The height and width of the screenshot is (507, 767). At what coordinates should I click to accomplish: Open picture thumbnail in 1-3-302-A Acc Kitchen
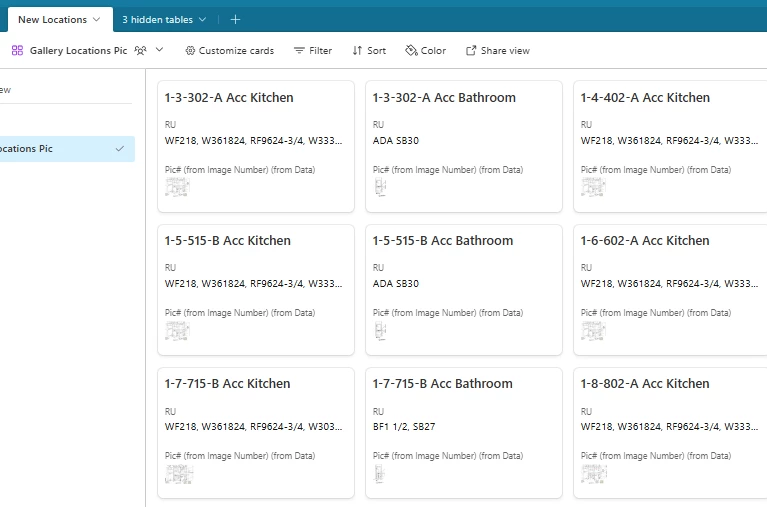[x=177, y=187]
